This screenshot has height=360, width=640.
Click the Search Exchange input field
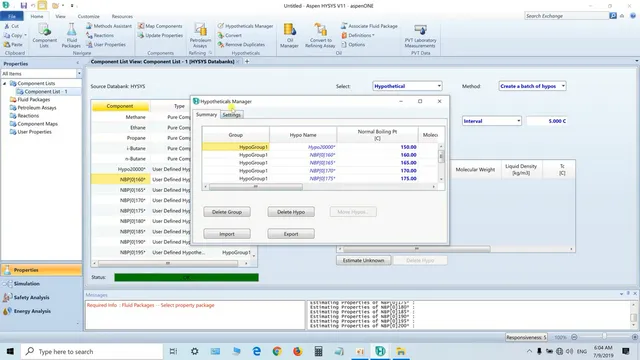(566, 16)
